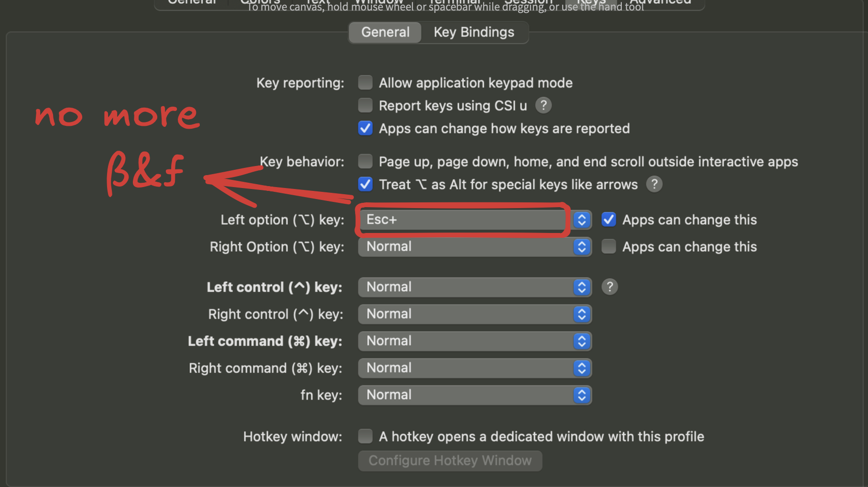This screenshot has width=868, height=487.
Task: Enable page up/down scroll outside interactive apps
Action: [366, 162]
